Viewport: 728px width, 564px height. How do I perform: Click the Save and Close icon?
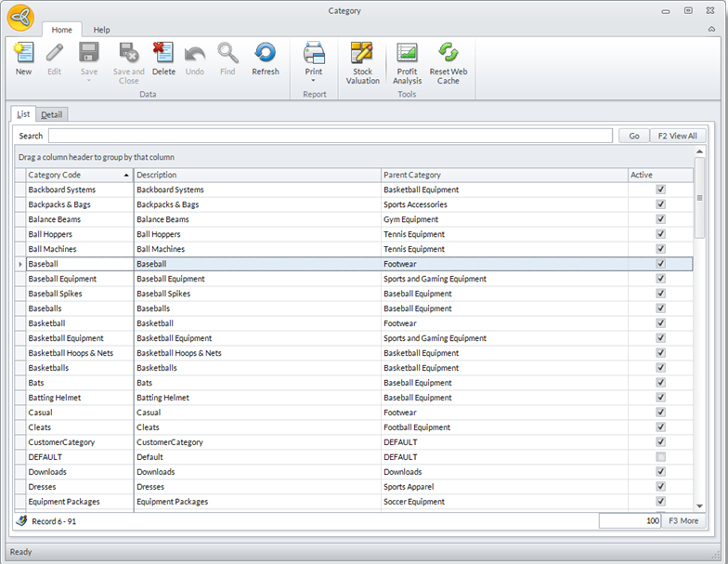128,52
